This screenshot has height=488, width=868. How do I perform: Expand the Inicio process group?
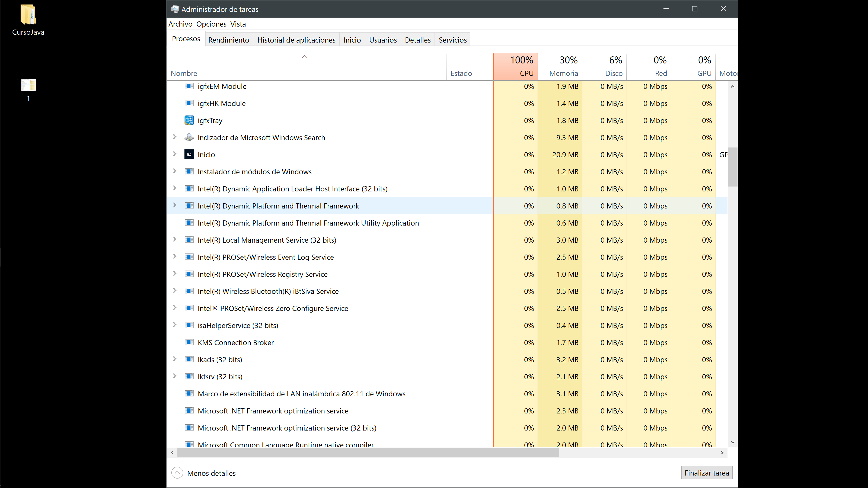coord(174,154)
